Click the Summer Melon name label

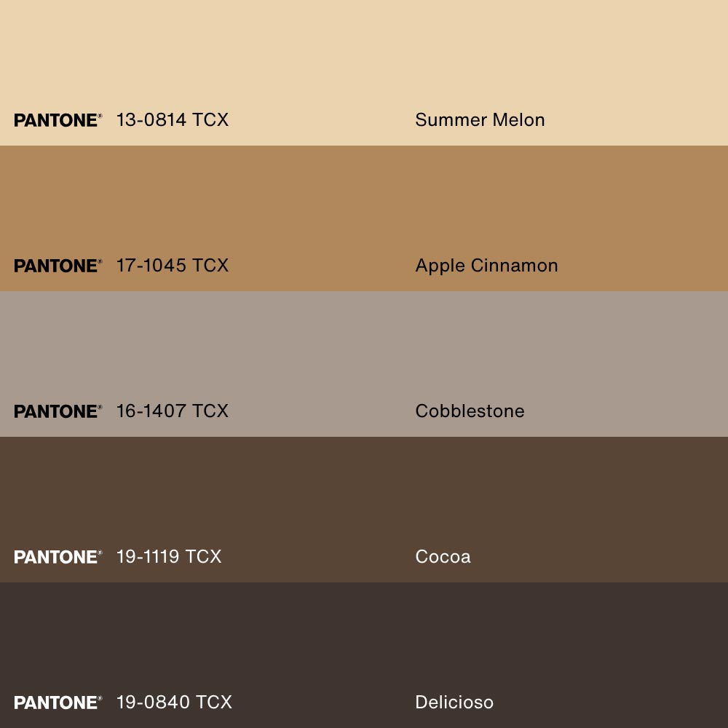click(x=480, y=120)
